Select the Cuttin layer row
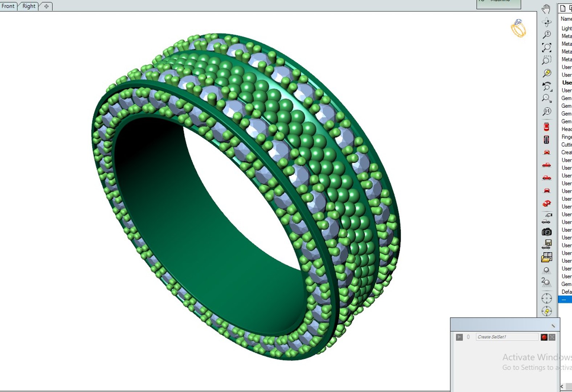Viewport: 572px width, 392px height. tap(566, 144)
